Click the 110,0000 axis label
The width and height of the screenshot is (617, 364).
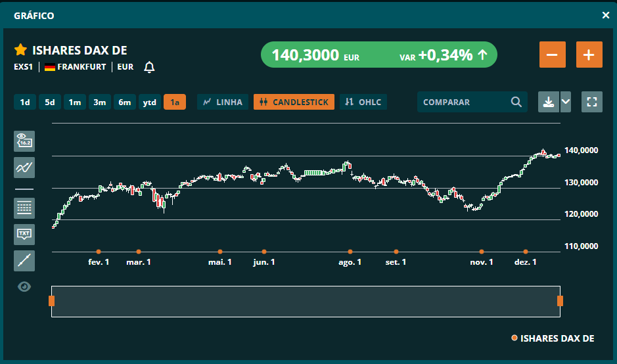click(582, 246)
